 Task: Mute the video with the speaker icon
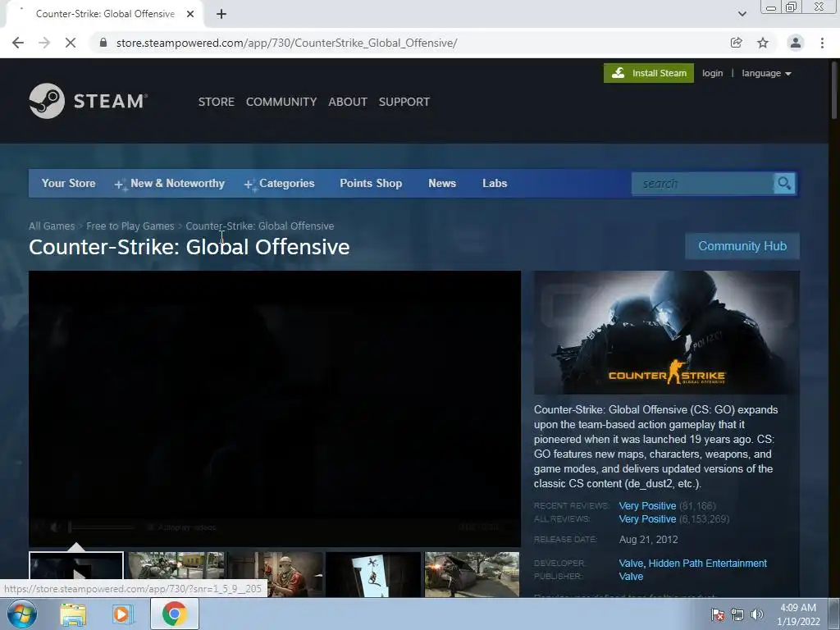[54, 527]
